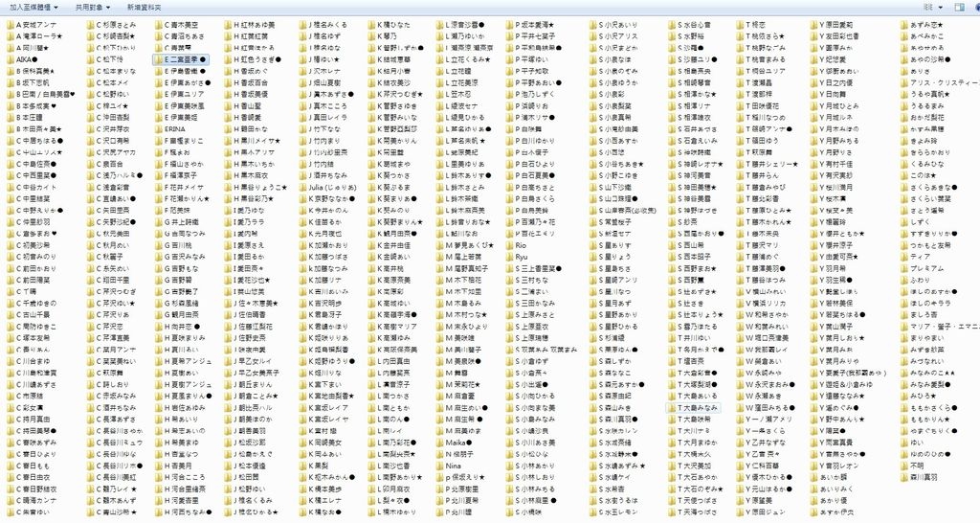This screenshot has width=980, height=523.
Task: Click folder icon of 森川真羽
Action: pos(903,477)
